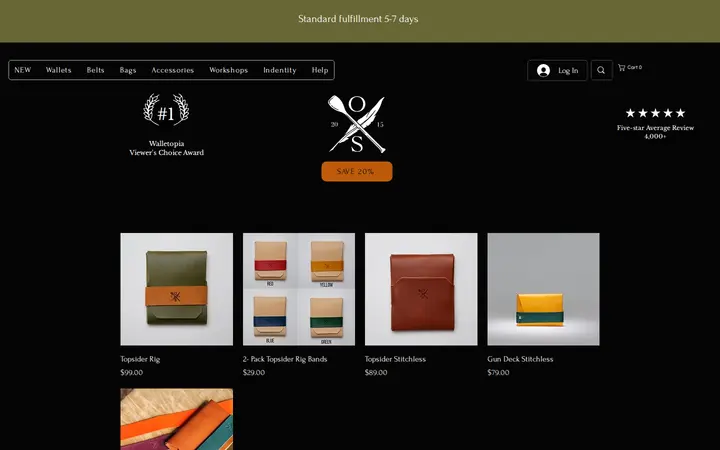Click the search magnifier icon
This screenshot has height=450, width=720.
[x=601, y=70]
